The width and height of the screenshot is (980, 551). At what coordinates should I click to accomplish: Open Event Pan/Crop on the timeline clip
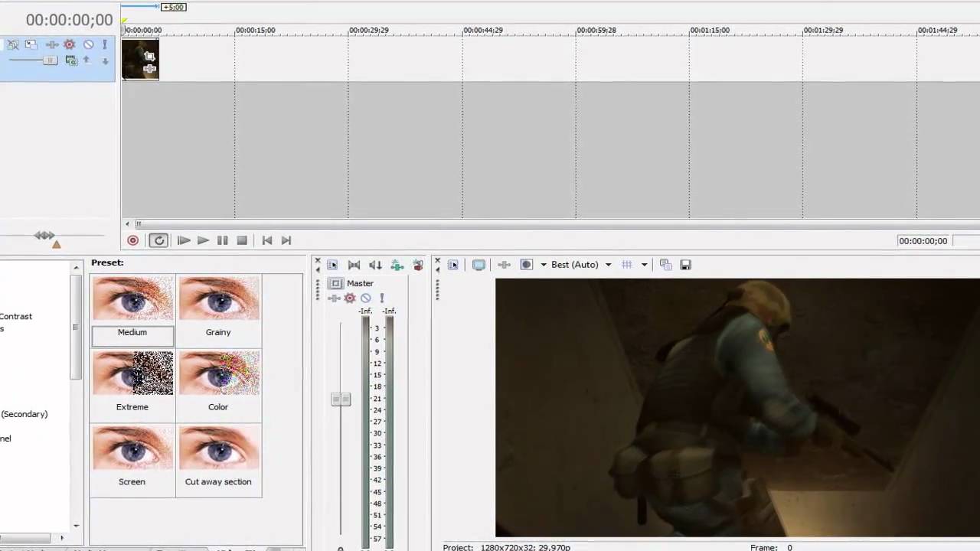click(x=149, y=57)
